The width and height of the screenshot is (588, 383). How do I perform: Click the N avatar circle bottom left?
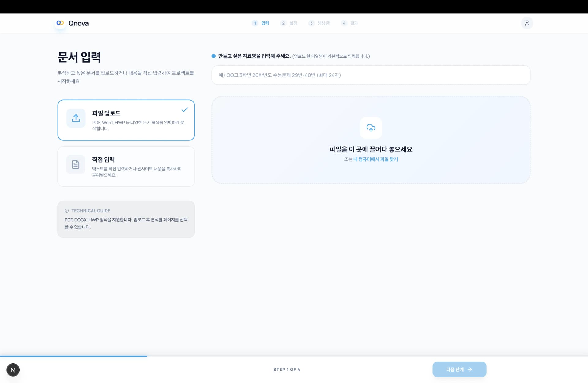13,370
